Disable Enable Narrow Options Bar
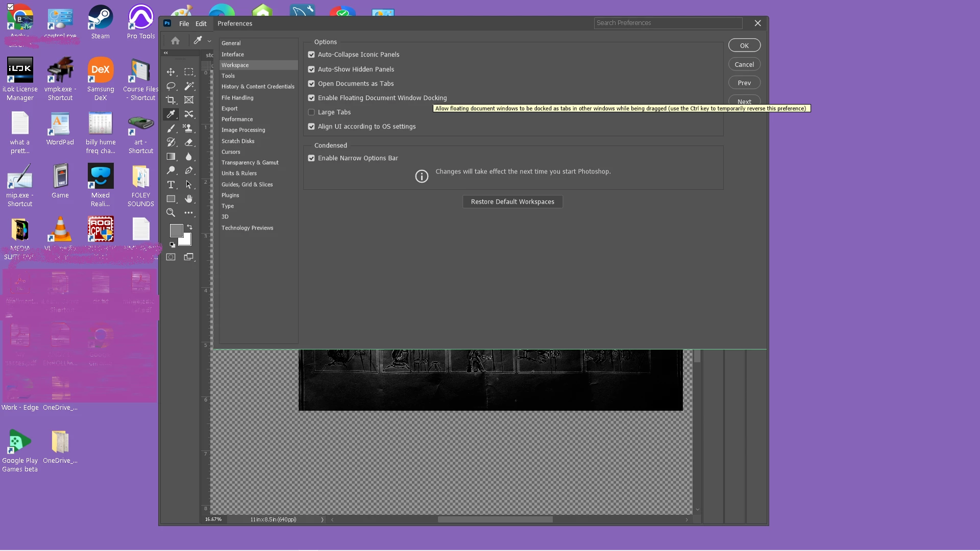 click(x=311, y=158)
